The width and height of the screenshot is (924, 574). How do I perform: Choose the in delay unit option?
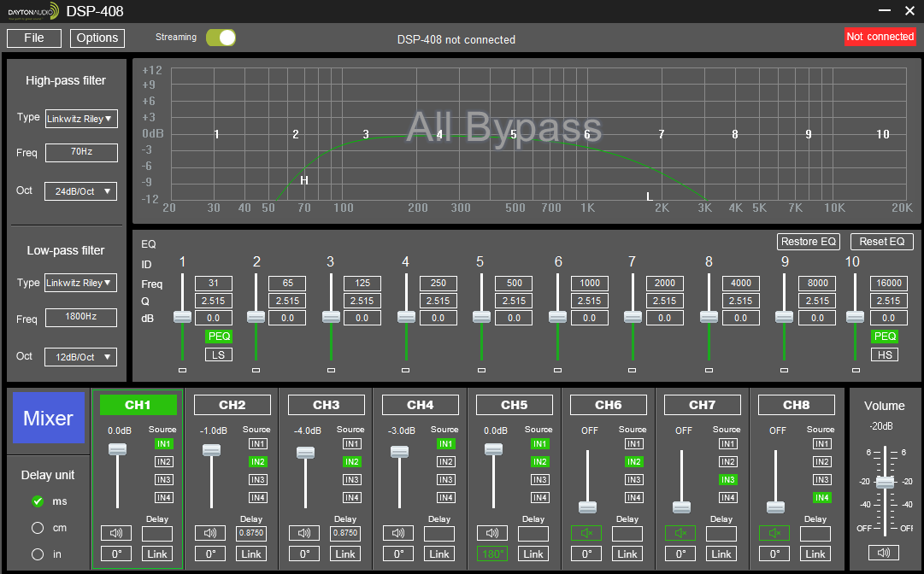38,554
